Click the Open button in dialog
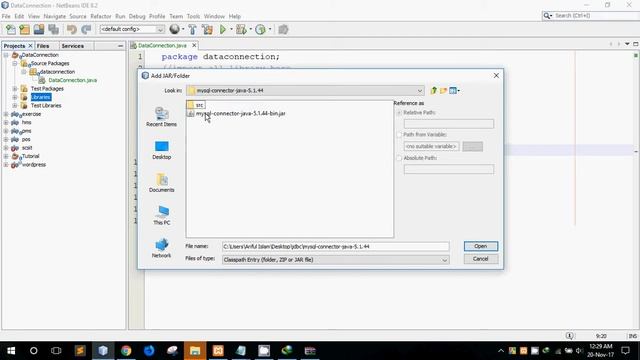Screen dimensions: 640x360 coord(481,246)
